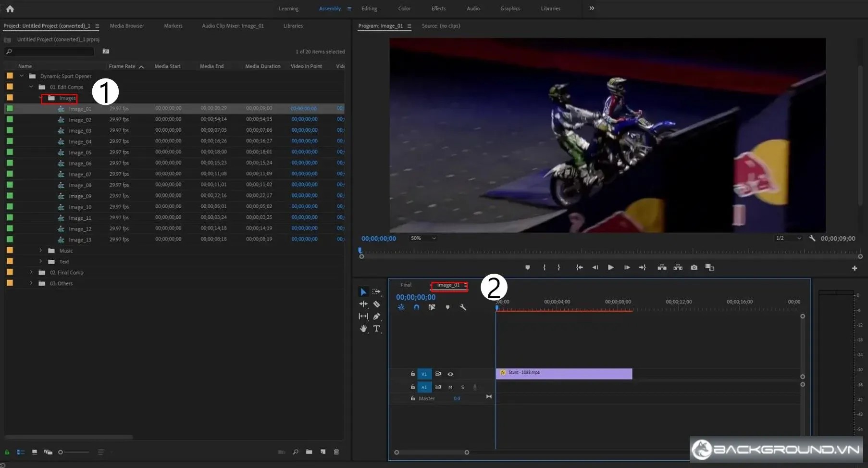The image size is (868, 468).
Task: Toggle sync lock for V1
Action: [438, 374]
